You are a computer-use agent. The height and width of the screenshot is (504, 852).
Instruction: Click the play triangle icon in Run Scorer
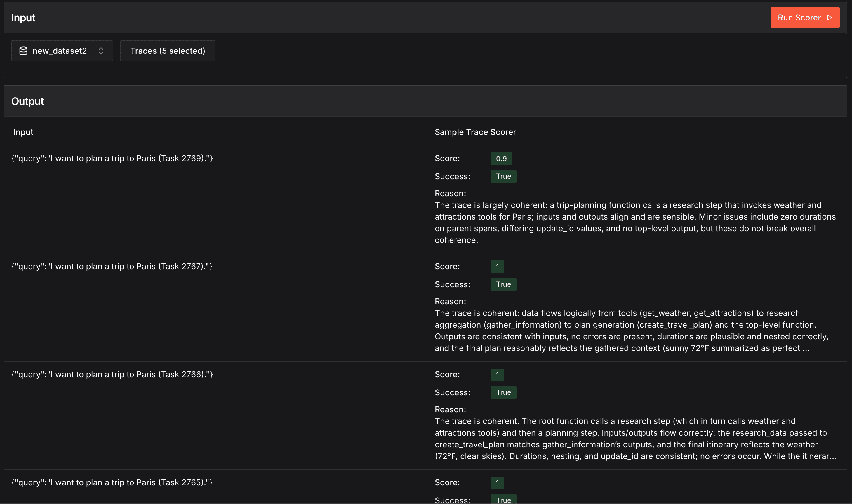click(829, 18)
